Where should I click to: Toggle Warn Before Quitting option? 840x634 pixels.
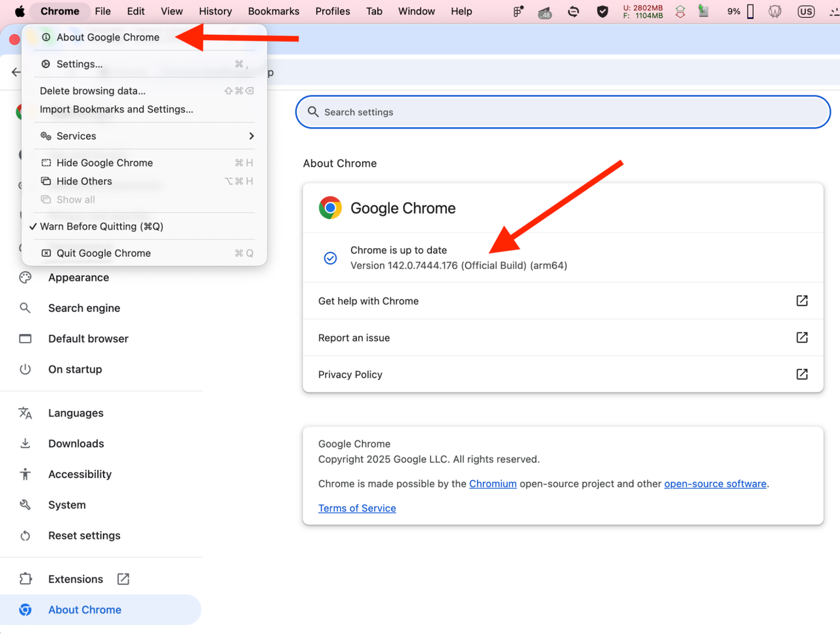pyautogui.click(x=144, y=226)
